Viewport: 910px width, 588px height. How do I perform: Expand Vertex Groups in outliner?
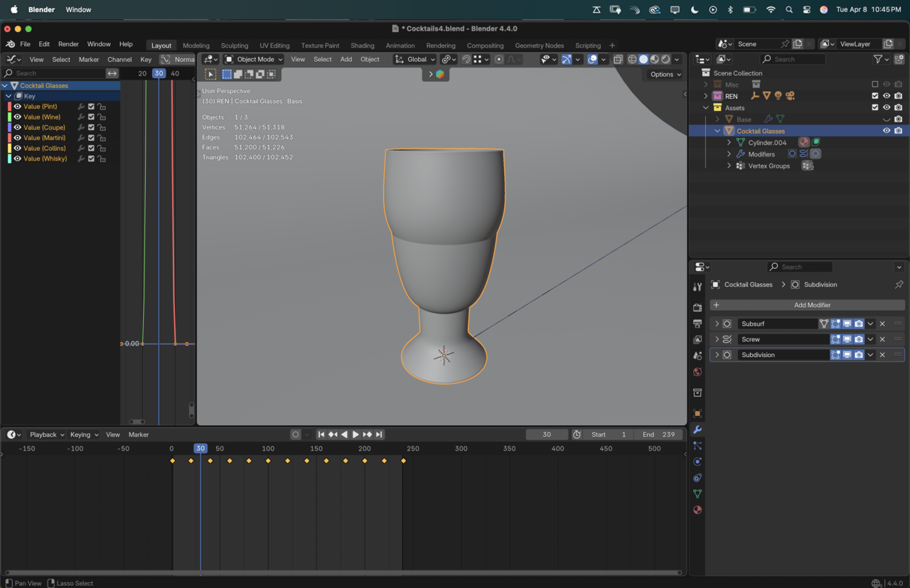[729, 166]
